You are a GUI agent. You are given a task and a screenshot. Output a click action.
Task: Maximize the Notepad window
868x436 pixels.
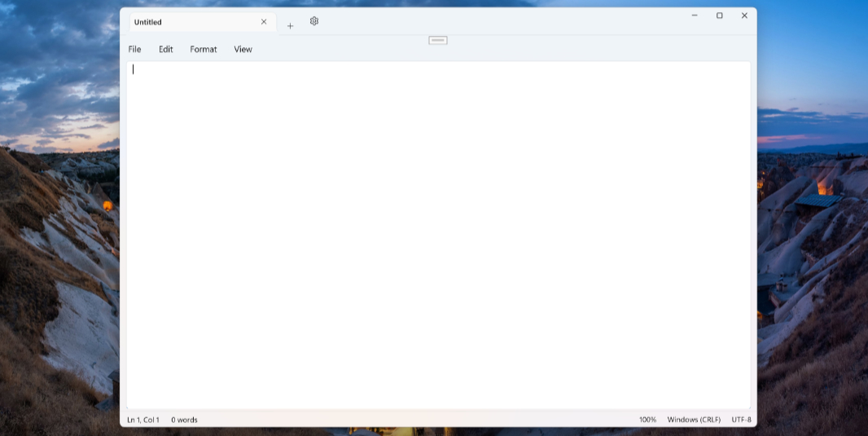(x=719, y=15)
